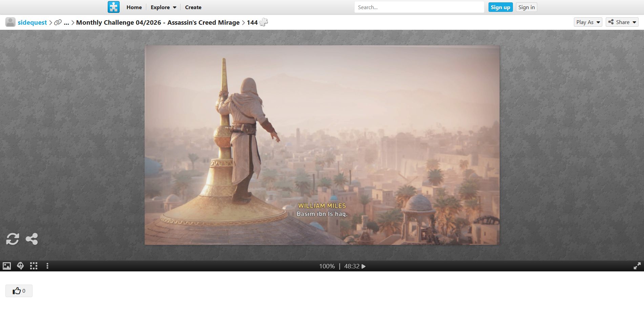Click the Sign up button

tap(500, 7)
